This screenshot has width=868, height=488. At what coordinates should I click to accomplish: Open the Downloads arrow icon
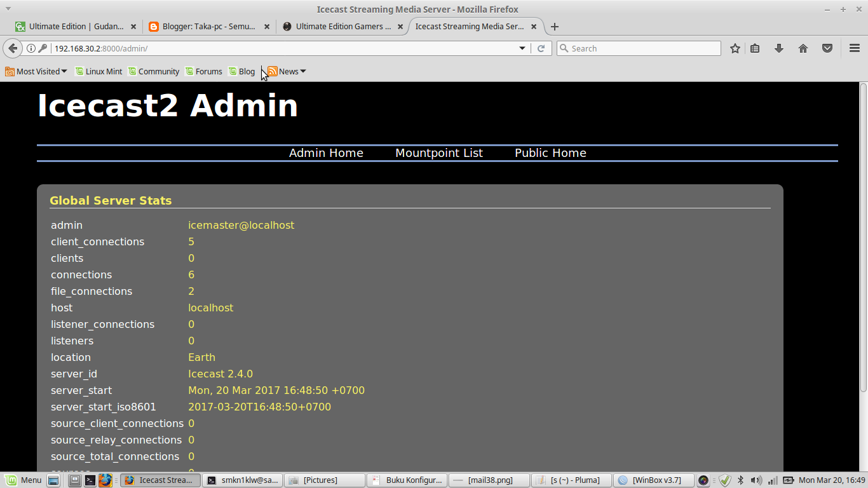point(779,48)
